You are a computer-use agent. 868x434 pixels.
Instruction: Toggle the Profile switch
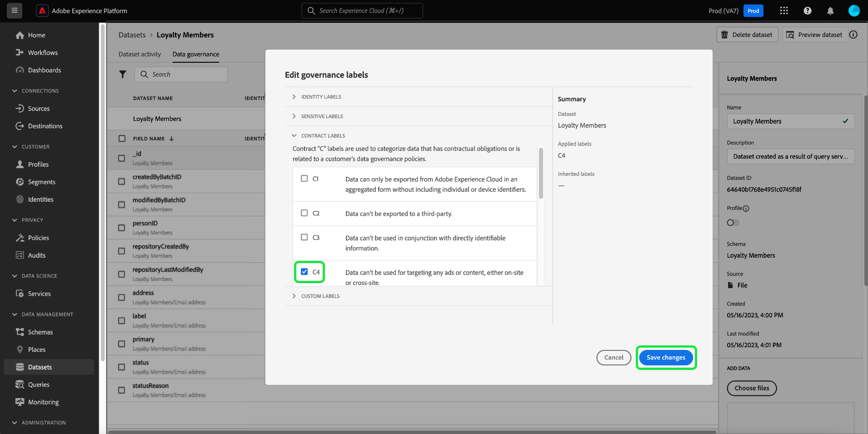coord(733,223)
